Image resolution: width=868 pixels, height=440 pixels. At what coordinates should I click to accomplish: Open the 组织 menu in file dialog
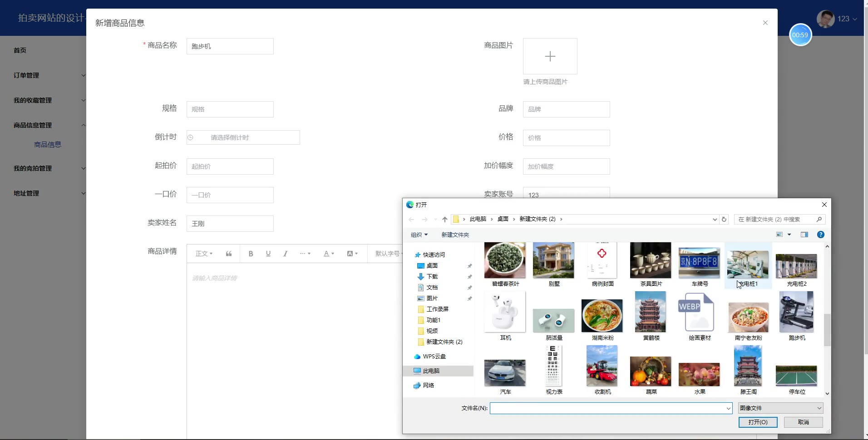click(x=419, y=235)
